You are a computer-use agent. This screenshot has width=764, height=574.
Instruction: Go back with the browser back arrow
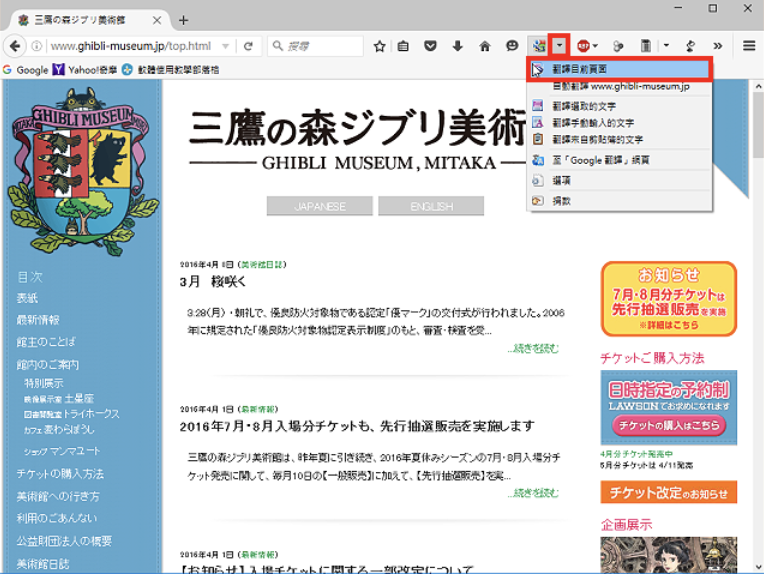tap(15, 46)
